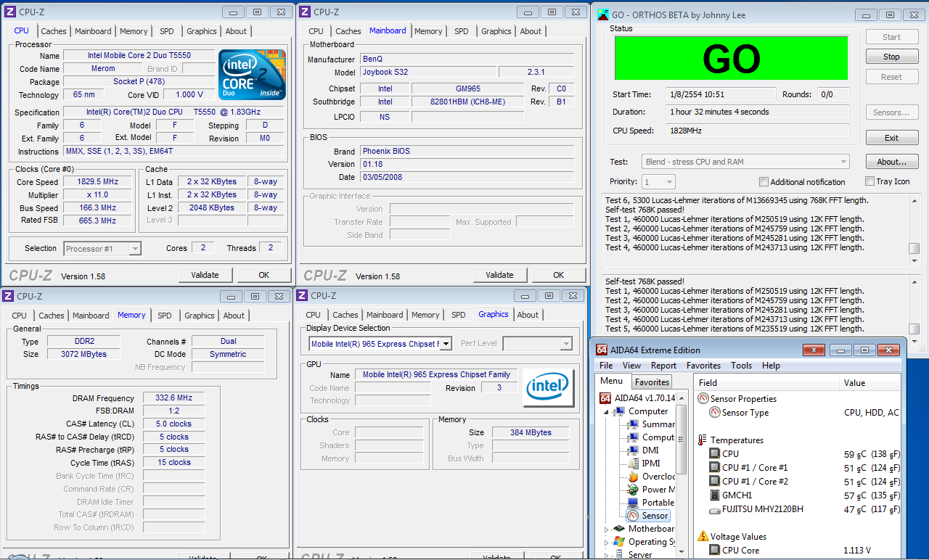Click Validate in the CPU-Z Mainboard window
This screenshot has width=929, height=560.
coord(499,275)
